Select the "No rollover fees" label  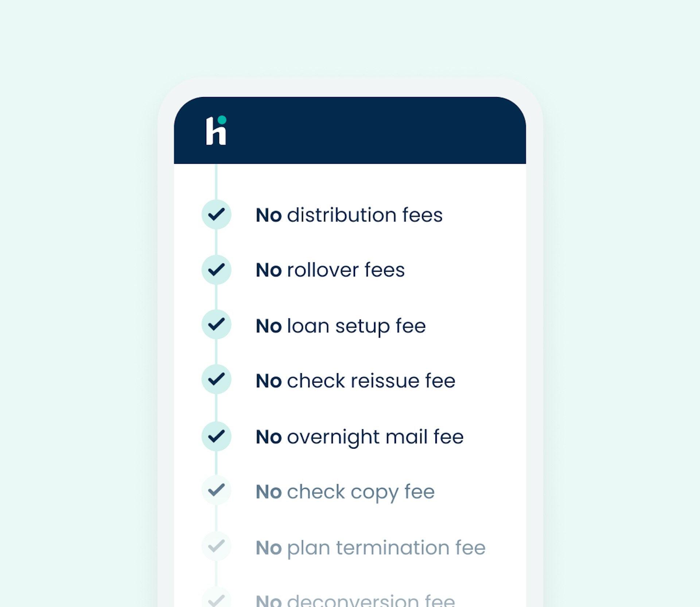click(x=330, y=270)
